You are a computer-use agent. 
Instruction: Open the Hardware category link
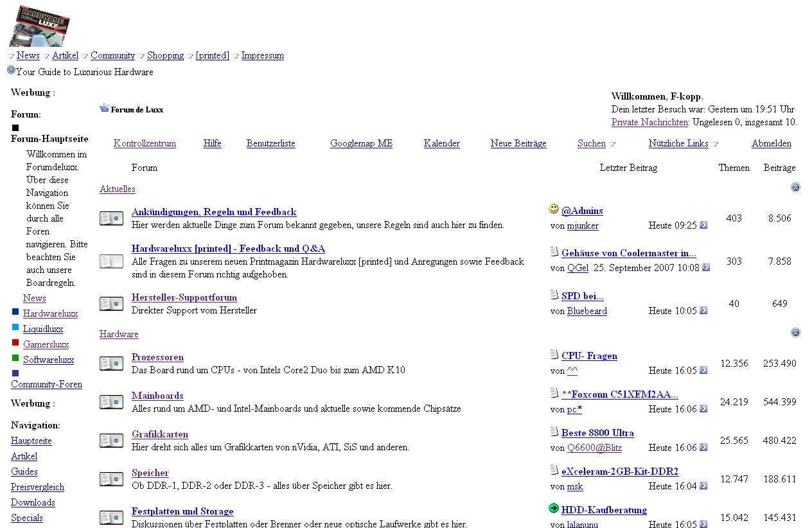coord(119,334)
